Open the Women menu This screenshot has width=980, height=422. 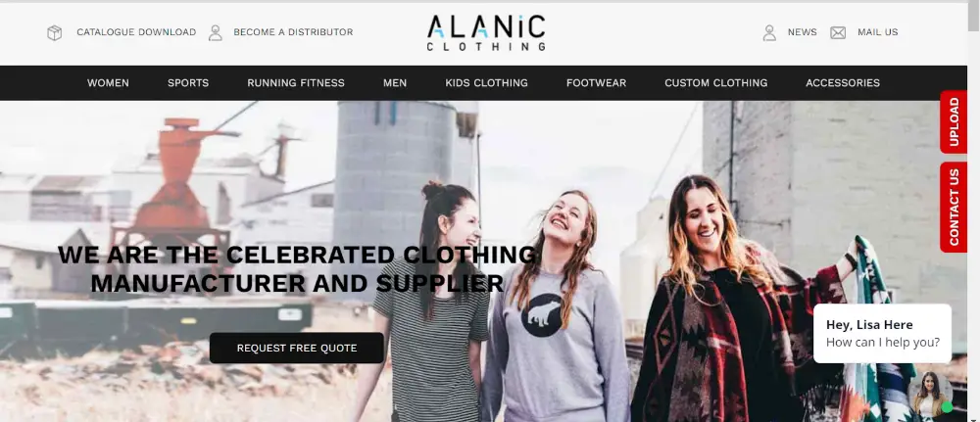tap(108, 83)
